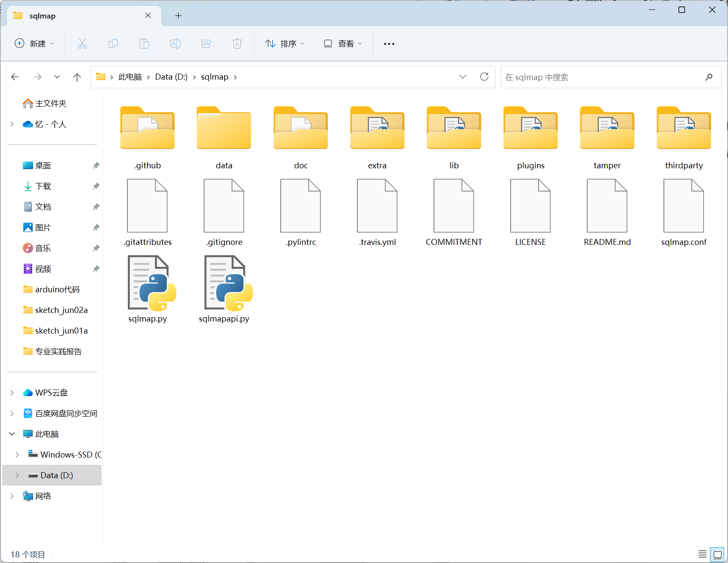This screenshot has width=728, height=563.
Task: Expand the 网络 tree node
Action: coord(12,496)
